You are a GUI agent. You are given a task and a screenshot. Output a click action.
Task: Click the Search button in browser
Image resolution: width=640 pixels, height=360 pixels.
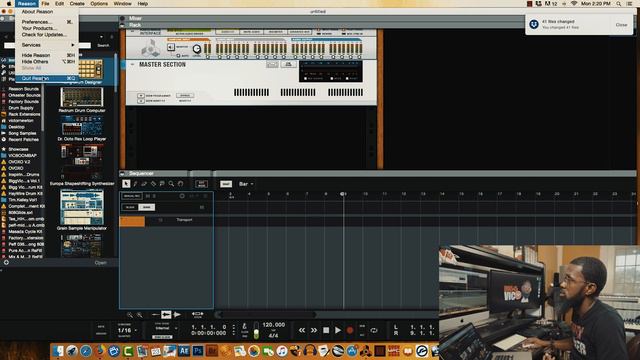click(103, 45)
